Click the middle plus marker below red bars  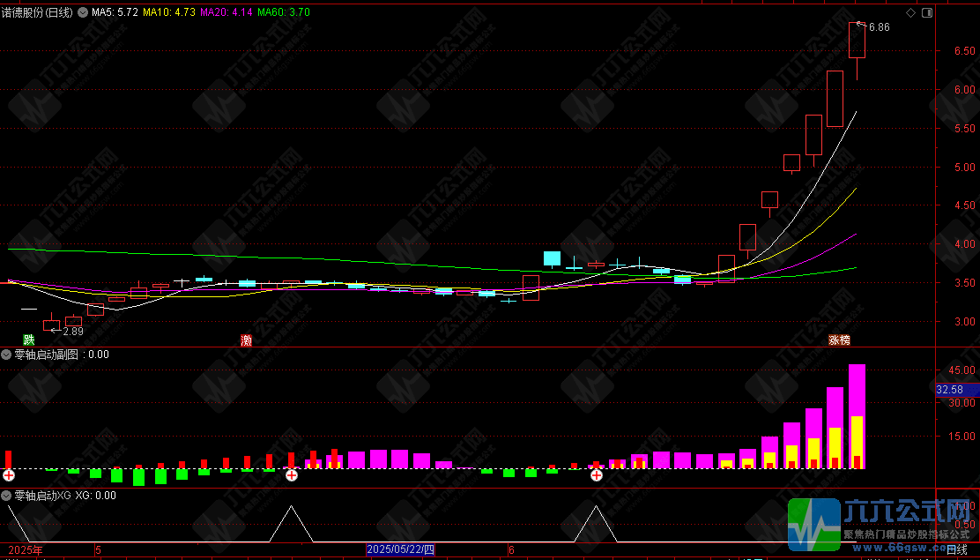(x=291, y=475)
